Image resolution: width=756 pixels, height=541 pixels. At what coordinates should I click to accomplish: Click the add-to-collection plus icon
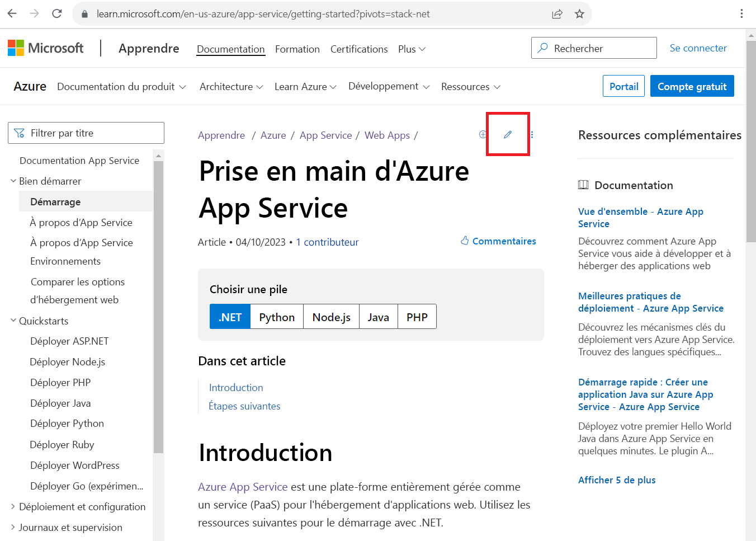(x=482, y=134)
